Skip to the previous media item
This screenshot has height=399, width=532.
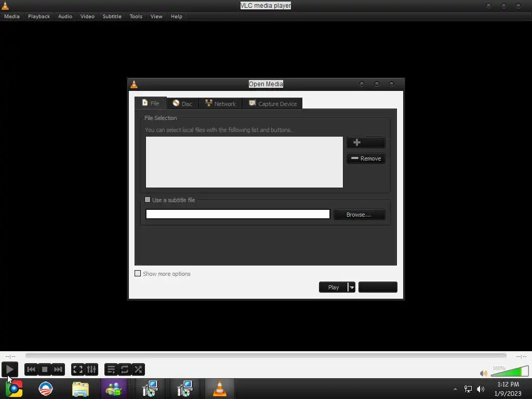click(31, 369)
